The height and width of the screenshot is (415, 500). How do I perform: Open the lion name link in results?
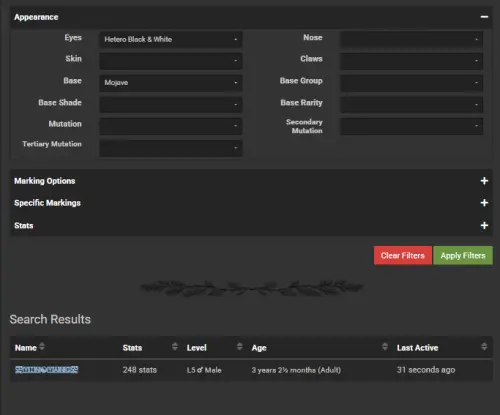tap(46, 369)
